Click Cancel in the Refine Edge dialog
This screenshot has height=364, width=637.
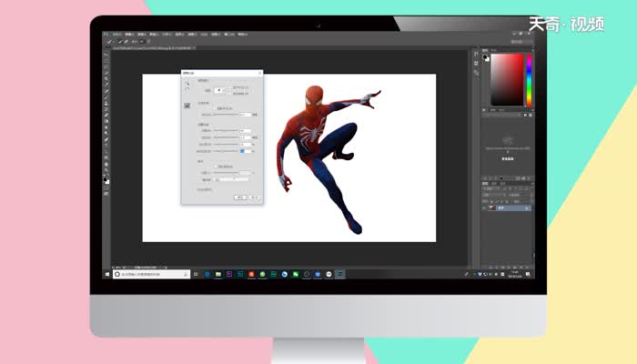click(255, 197)
